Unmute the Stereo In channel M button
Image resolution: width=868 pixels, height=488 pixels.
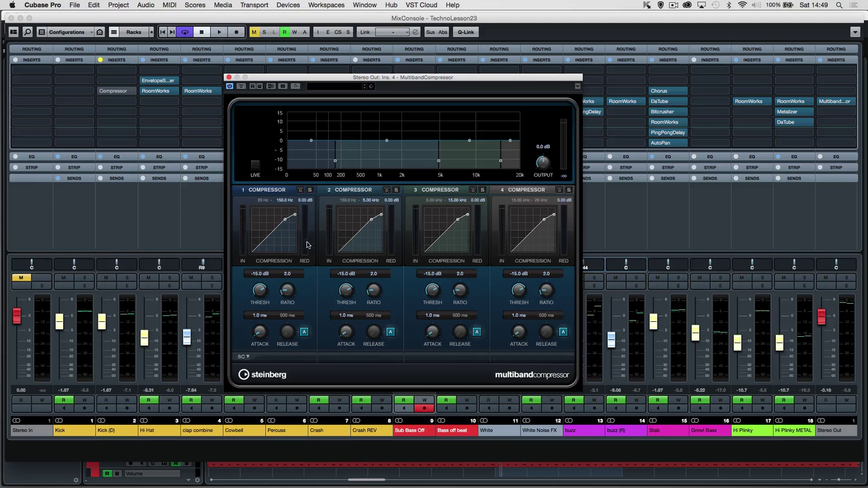[21, 277]
